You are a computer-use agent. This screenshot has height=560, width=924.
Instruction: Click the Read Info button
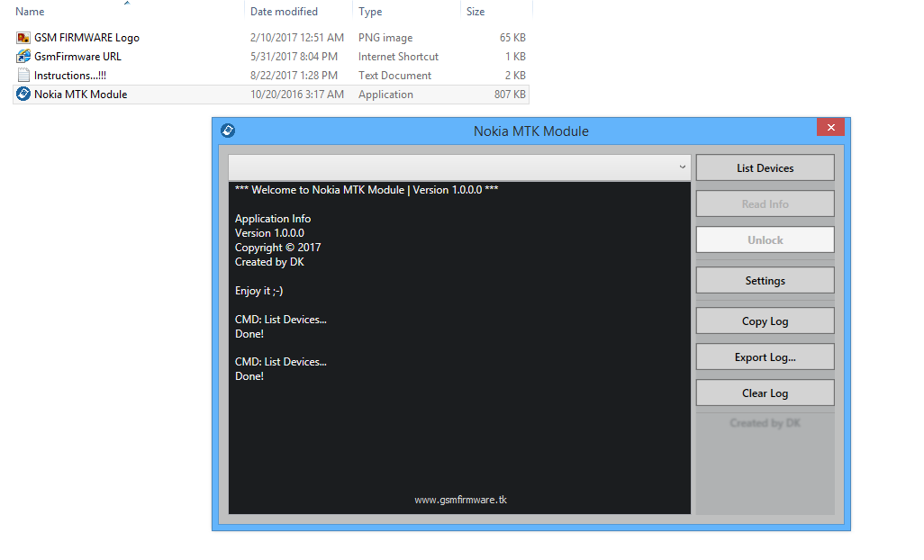(x=765, y=203)
